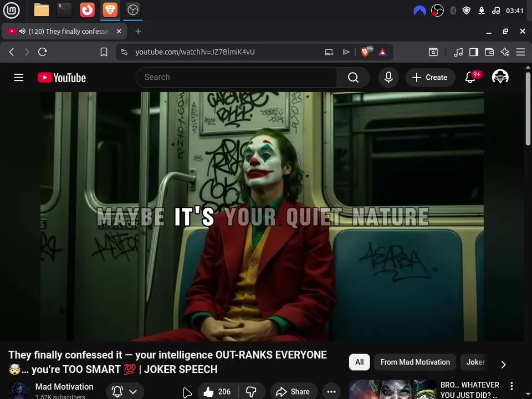Search with your voice microphone

tap(388, 78)
